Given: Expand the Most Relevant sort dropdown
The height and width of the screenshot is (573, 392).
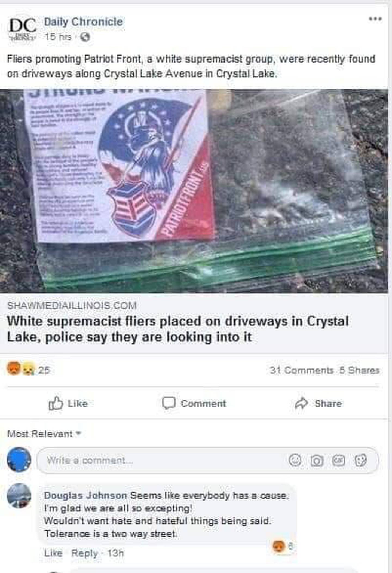Looking at the screenshot, I should (44, 434).
